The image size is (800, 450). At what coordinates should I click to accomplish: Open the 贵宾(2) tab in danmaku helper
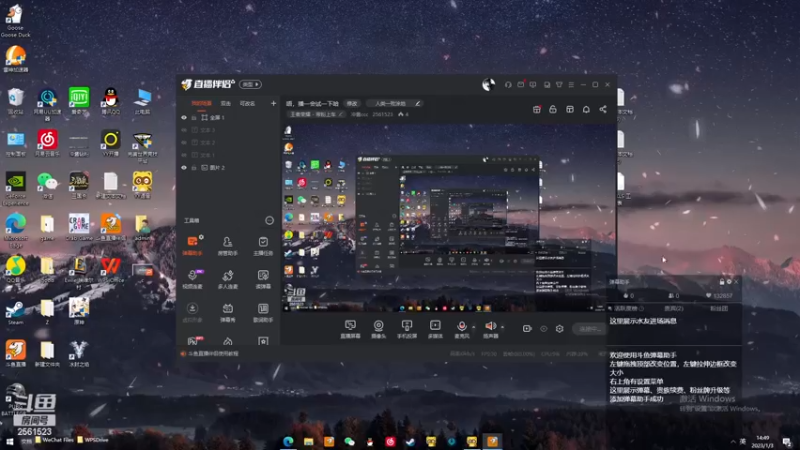tap(673, 309)
